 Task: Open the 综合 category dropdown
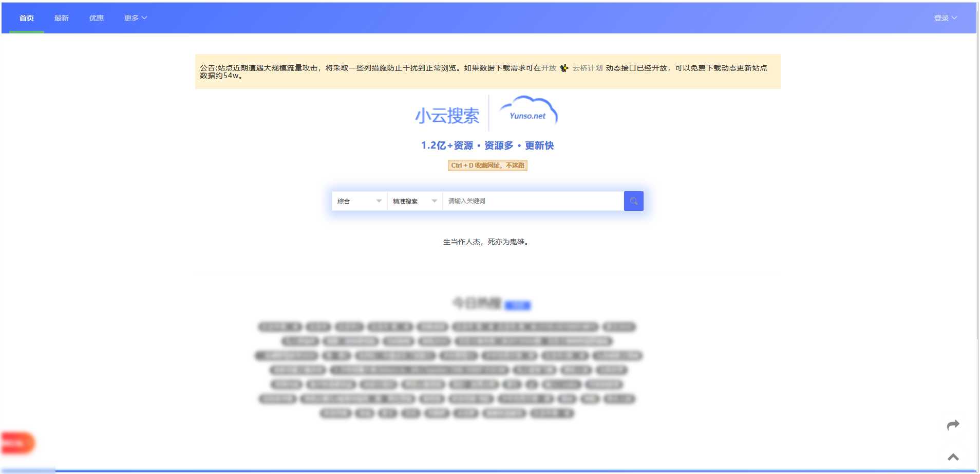tap(360, 201)
